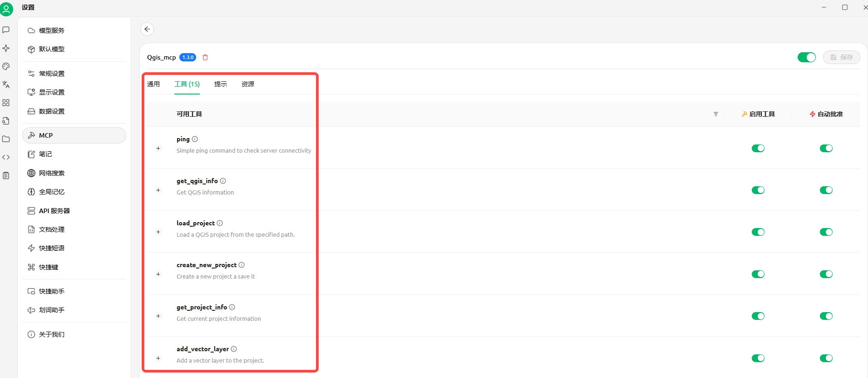The height and width of the screenshot is (378, 868).
Task: Expand the add_vector_layer tool row
Action: 158,358
